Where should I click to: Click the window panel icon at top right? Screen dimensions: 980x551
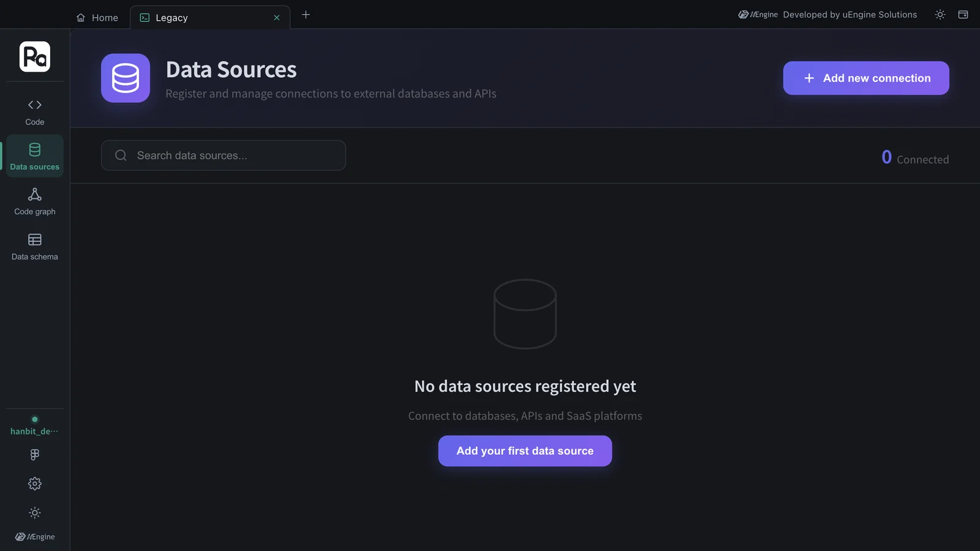tap(963, 15)
